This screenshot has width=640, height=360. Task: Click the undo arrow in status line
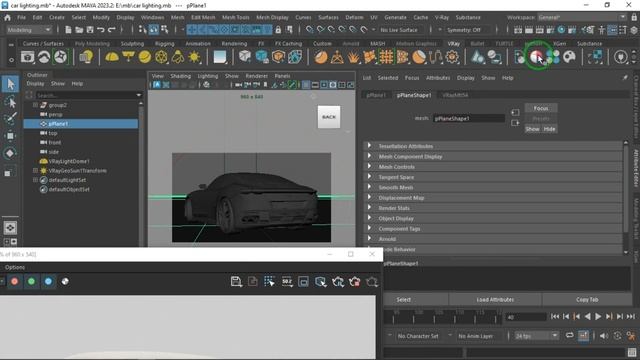[100, 30]
